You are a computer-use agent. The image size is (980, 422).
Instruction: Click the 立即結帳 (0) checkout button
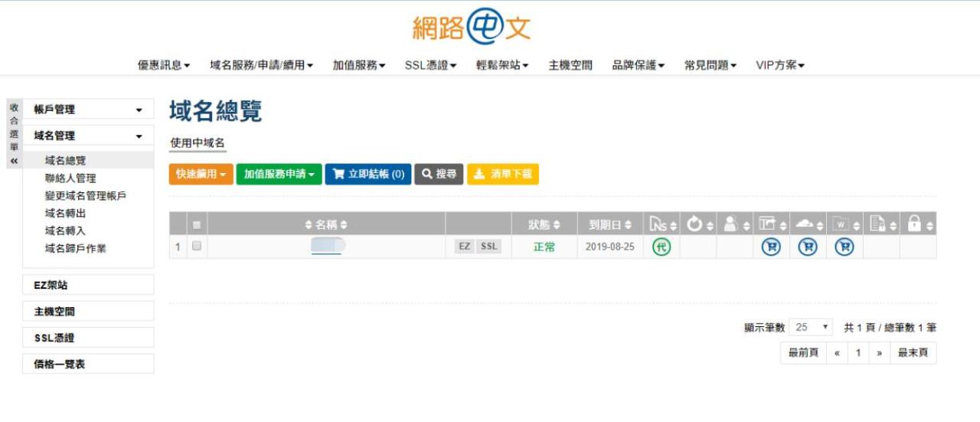click(368, 174)
